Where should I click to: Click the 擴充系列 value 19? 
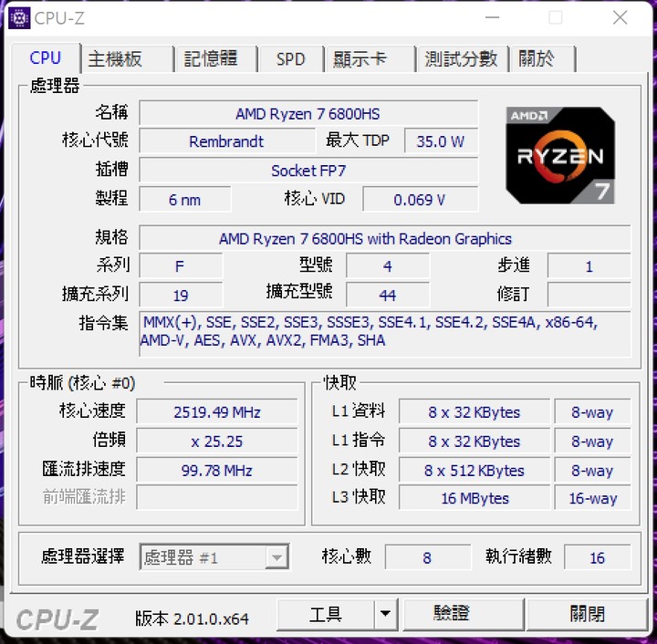181,296
